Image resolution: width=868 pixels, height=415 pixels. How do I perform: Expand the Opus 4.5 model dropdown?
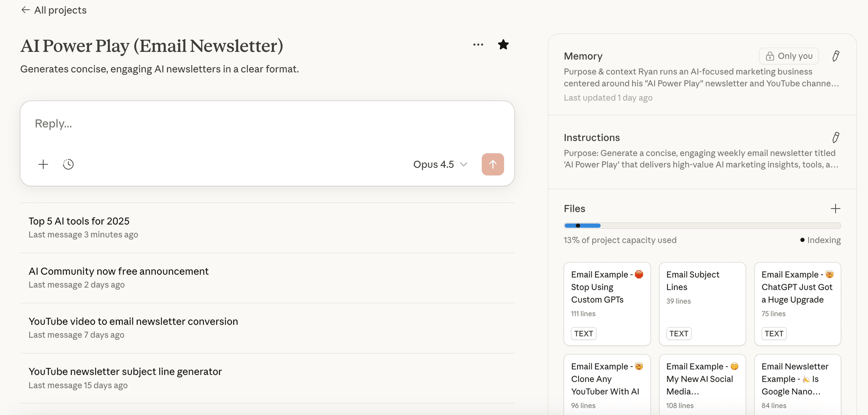coord(440,164)
